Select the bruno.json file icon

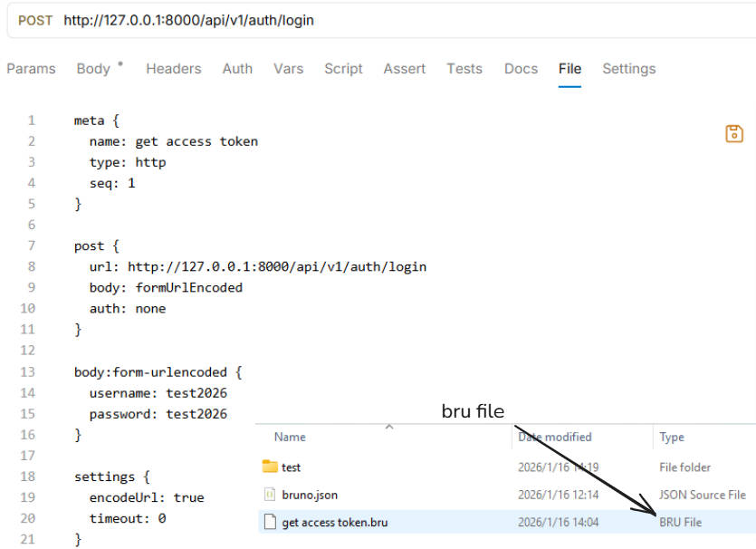tap(270, 495)
